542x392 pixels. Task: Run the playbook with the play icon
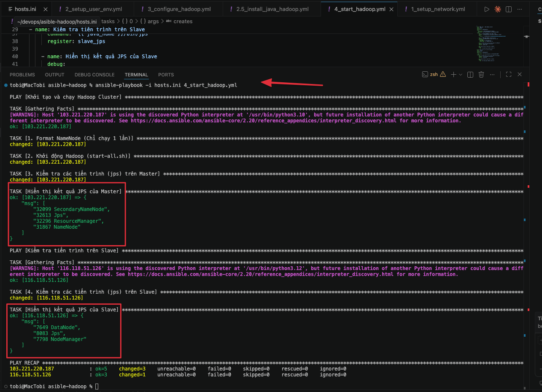pos(487,9)
